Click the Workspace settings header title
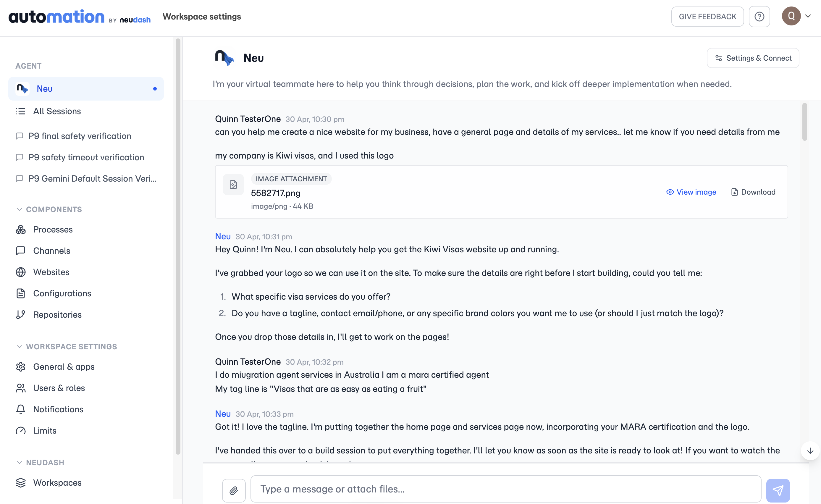The height and width of the screenshot is (504, 821). tap(202, 17)
